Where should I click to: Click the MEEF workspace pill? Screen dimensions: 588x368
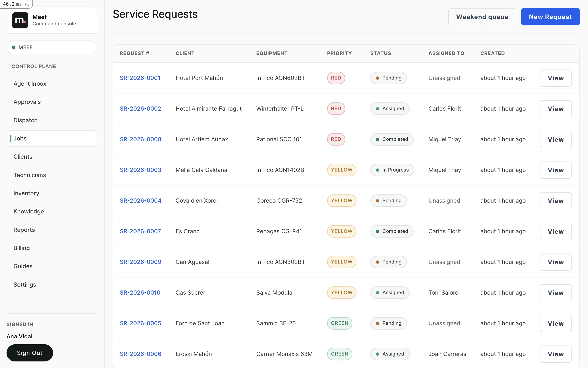(52, 47)
